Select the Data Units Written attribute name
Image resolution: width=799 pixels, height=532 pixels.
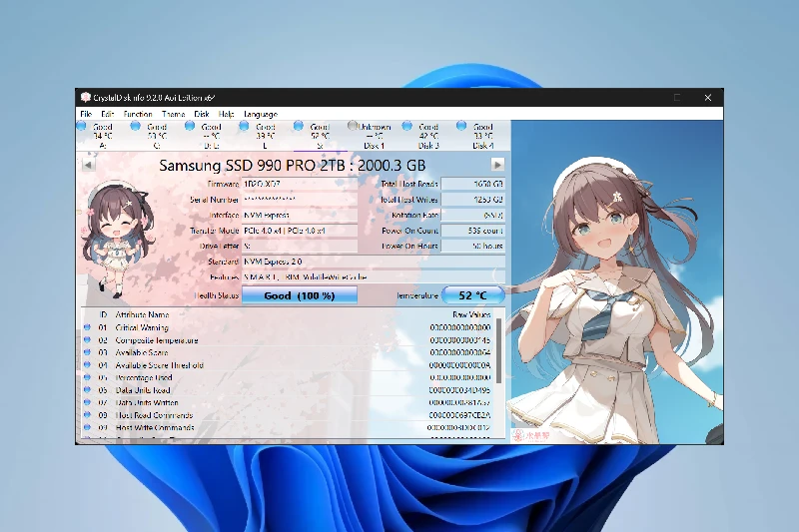pyautogui.click(x=147, y=402)
